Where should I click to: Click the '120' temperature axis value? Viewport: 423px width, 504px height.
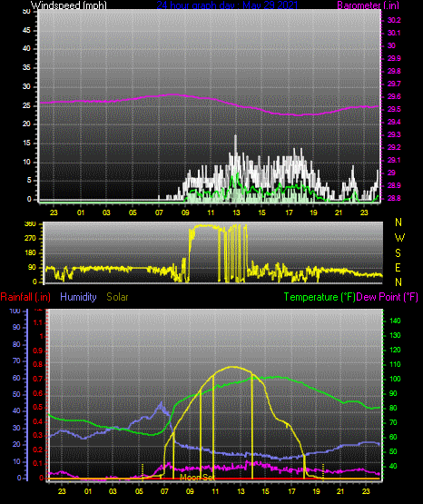pyautogui.click(x=395, y=350)
